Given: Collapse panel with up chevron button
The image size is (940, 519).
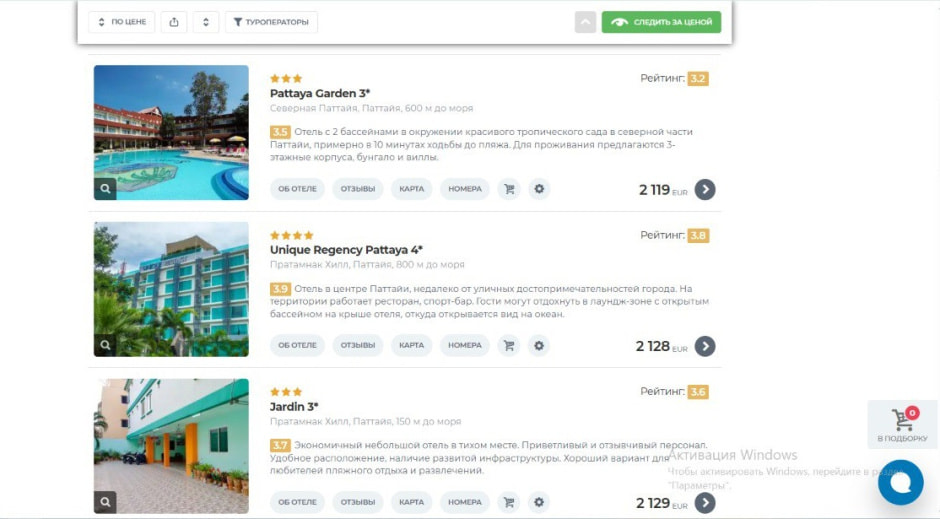Looking at the screenshot, I should pyautogui.click(x=585, y=22).
